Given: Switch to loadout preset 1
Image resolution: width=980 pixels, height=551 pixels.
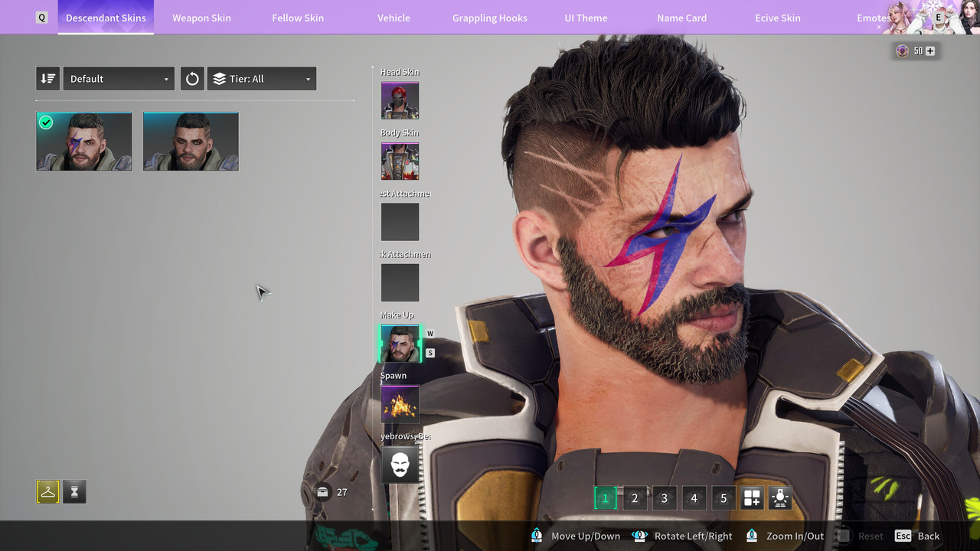Looking at the screenshot, I should click(x=605, y=498).
